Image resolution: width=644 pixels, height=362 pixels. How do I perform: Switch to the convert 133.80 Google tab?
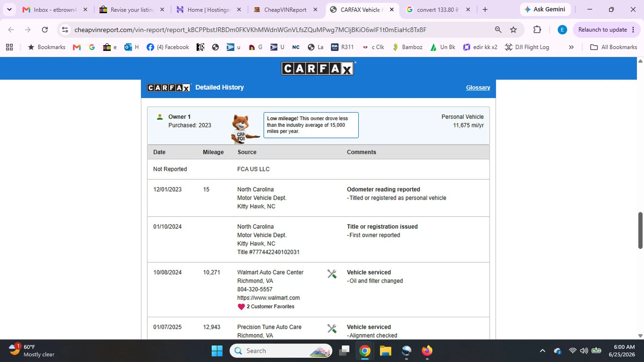[439, 10]
